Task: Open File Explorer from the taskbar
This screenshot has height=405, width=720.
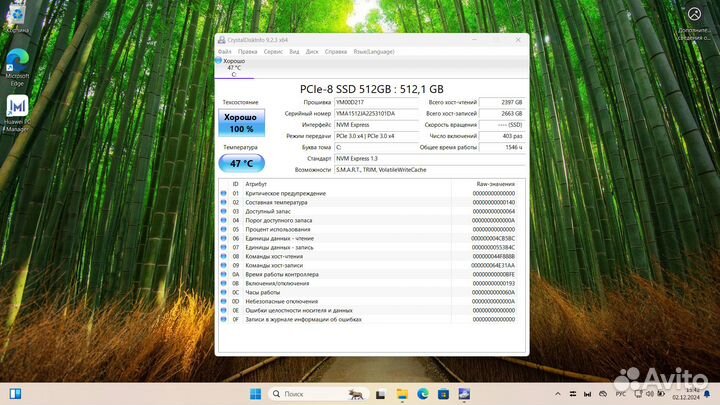Action: pos(402,394)
